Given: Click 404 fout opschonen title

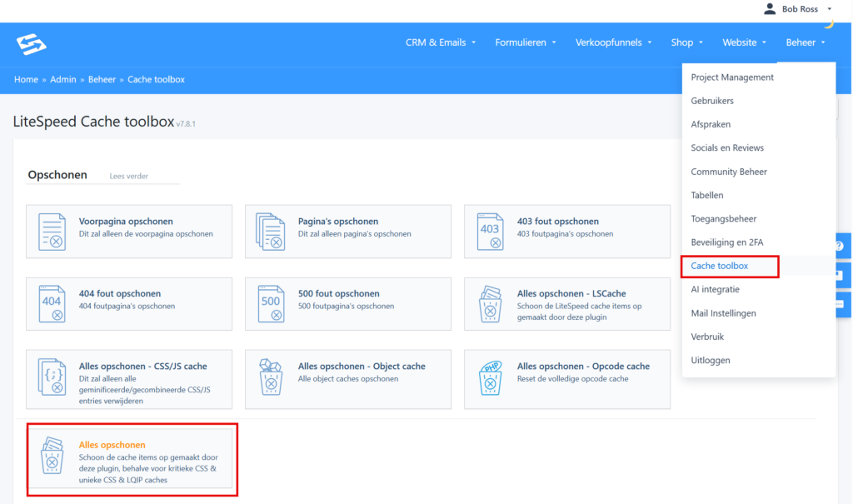Looking at the screenshot, I should tap(120, 293).
